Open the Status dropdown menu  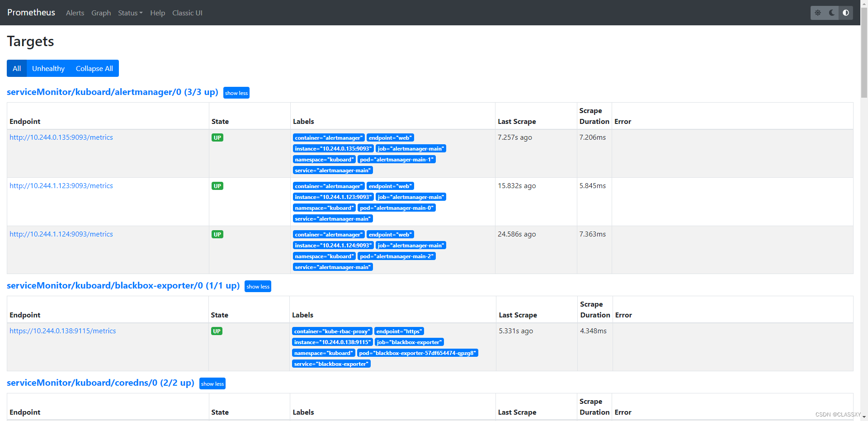pyautogui.click(x=130, y=13)
